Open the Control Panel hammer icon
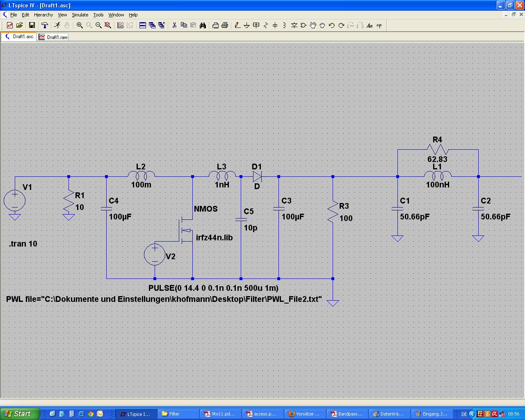The image size is (525, 420). (45, 25)
